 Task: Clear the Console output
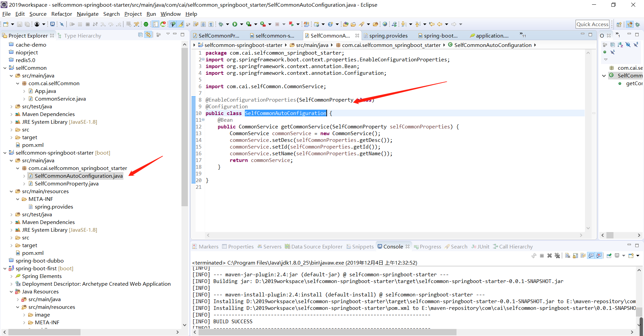(568, 256)
